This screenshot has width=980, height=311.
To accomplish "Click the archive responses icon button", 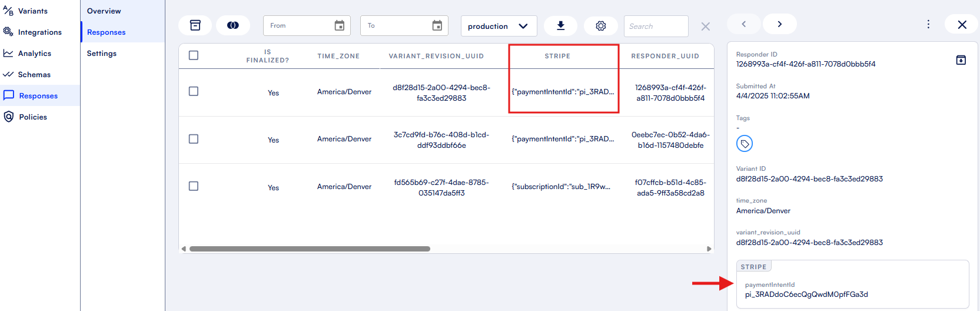I will point(195,25).
